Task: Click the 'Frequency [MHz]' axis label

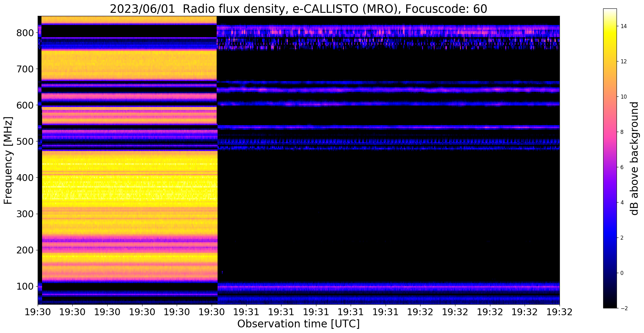Action: click(8, 160)
